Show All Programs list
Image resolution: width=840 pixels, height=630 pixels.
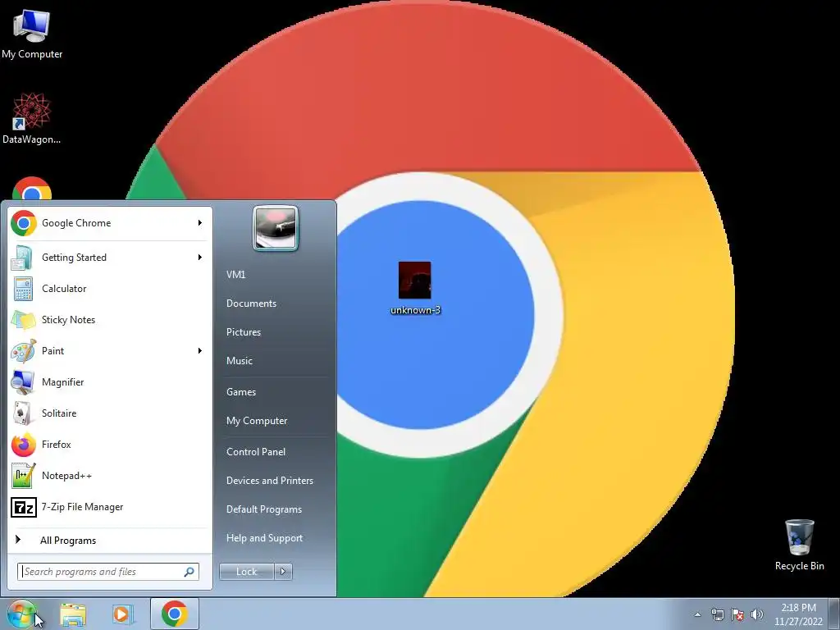click(x=109, y=540)
